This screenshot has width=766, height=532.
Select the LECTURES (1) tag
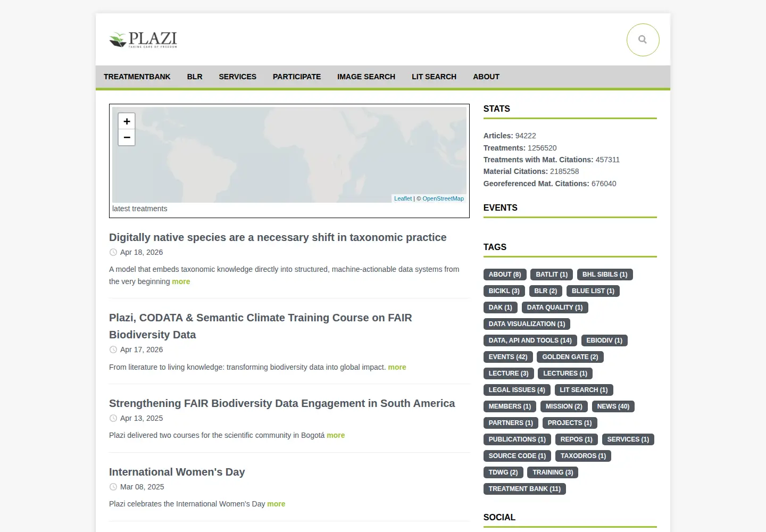pyautogui.click(x=565, y=373)
